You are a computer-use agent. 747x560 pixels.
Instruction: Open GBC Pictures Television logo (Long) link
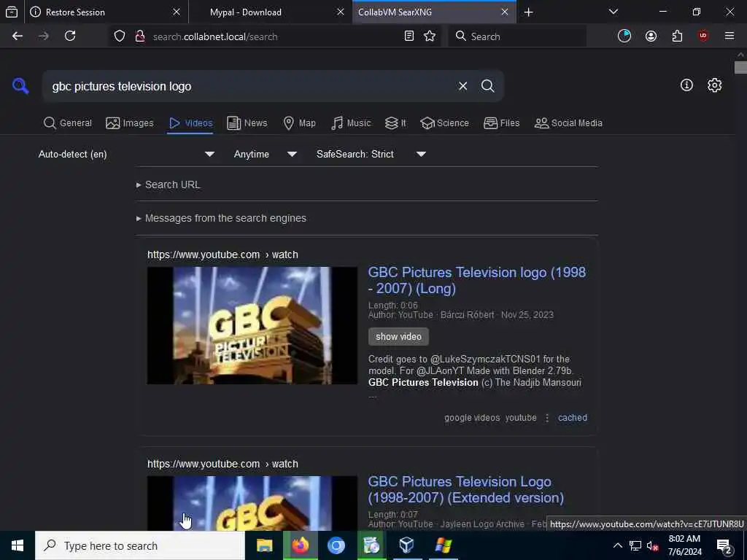pyautogui.click(x=477, y=280)
